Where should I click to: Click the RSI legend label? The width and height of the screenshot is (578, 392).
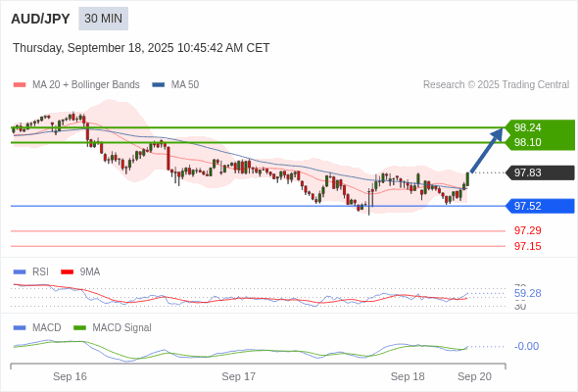40,271
